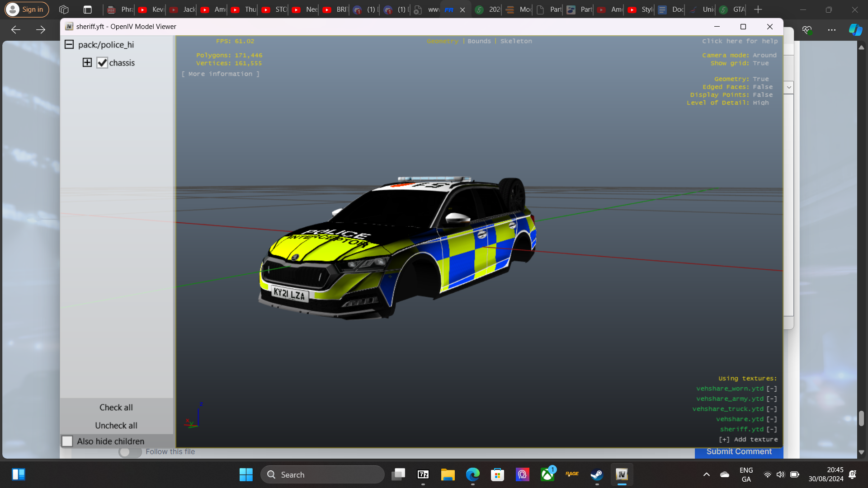The height and width of the screenshot is (488, 868).
Task: Click Add texture link
Action: point(748,439)
